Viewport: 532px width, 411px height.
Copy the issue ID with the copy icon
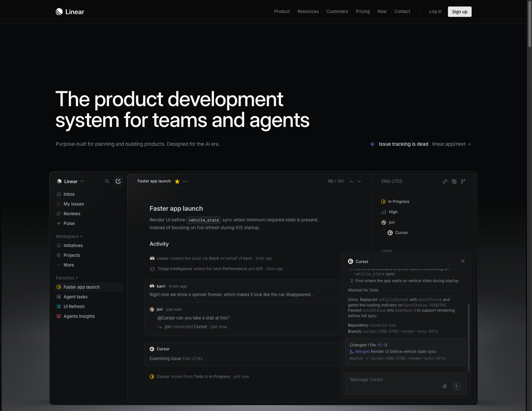(x=454, y=181)
